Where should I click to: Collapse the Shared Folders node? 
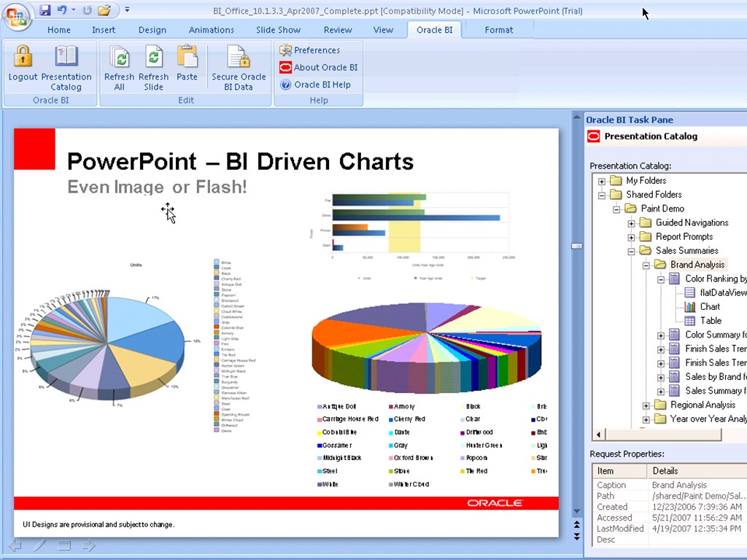coord(602,195)
